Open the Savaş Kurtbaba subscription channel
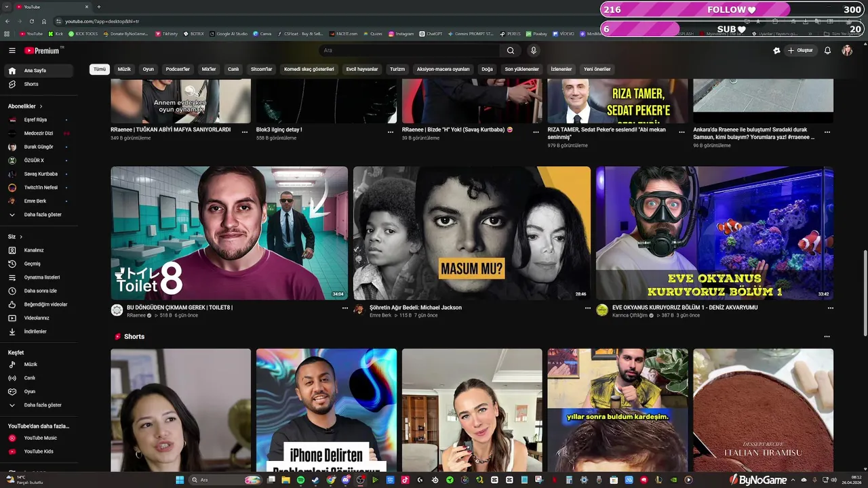Image resolution: width=868 pixels, height=488 pixels. coord(39,174)
